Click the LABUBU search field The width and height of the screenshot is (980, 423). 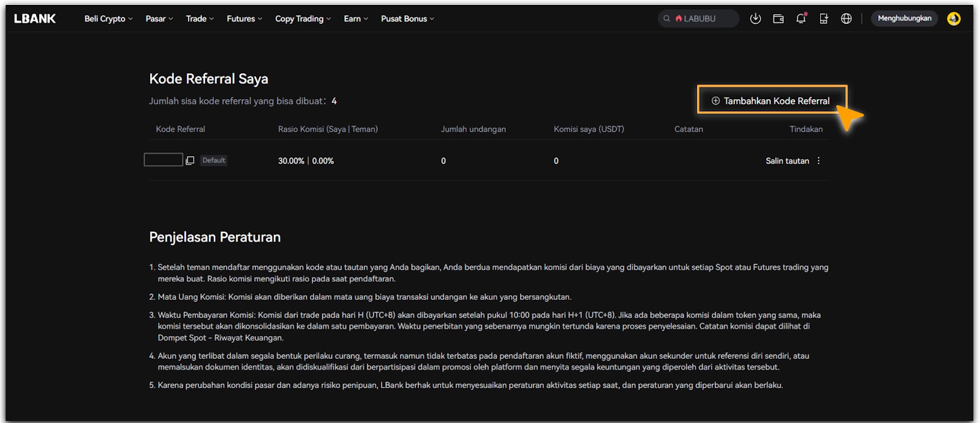coord(698,19)
